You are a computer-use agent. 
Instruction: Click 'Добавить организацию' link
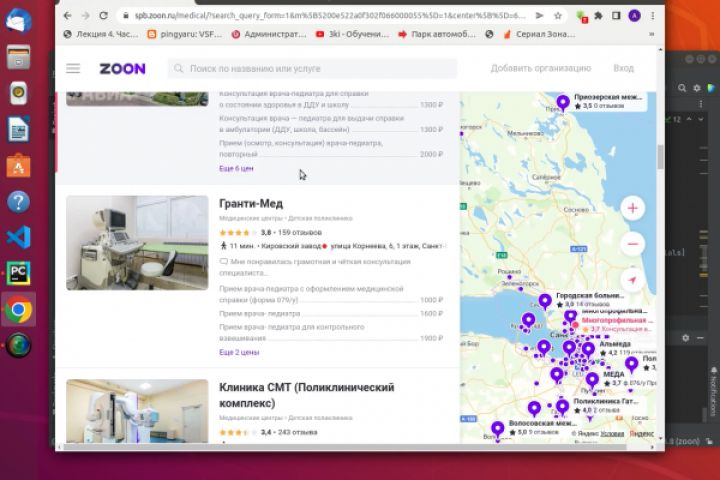pyautogui.click(x=540, y=68)
